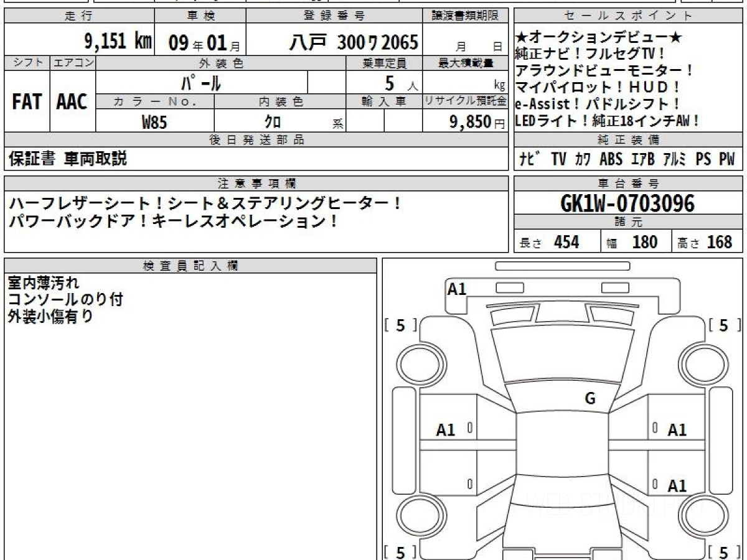Screen dimensions: 747x560
Task: Select the FAT shift type cell
Action: 27,102
